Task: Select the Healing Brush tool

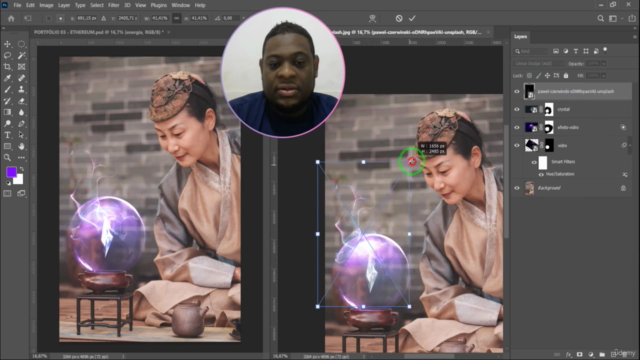Action: [21, 78]
